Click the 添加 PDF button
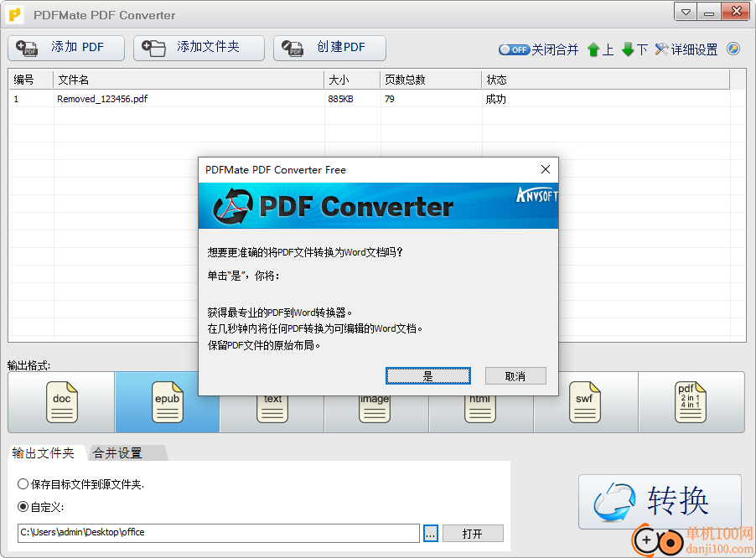The width and height of the screenshot is (756, 558). 66,48
